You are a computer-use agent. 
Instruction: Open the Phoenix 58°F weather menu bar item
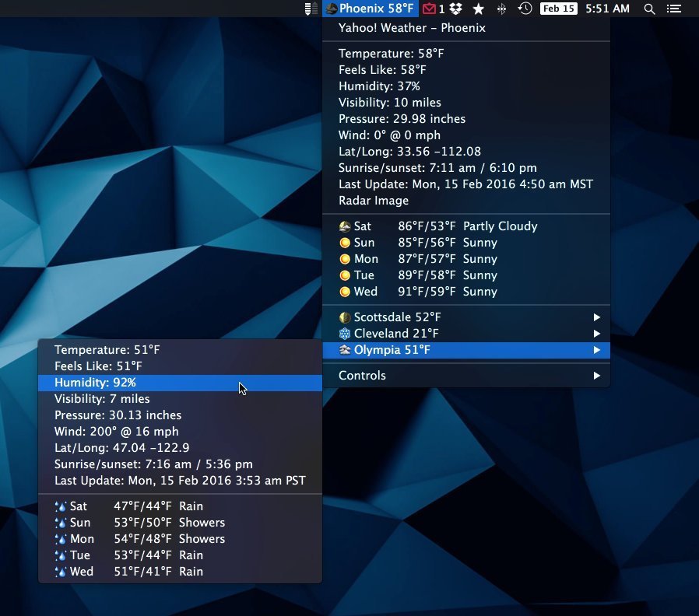370,9
